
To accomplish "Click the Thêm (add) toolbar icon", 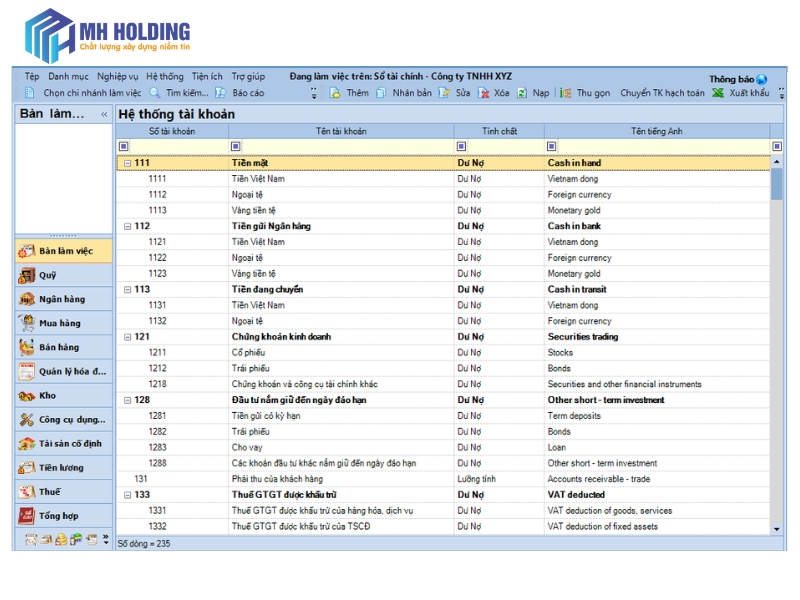I will pyautogui.click(x=335, y=93).
